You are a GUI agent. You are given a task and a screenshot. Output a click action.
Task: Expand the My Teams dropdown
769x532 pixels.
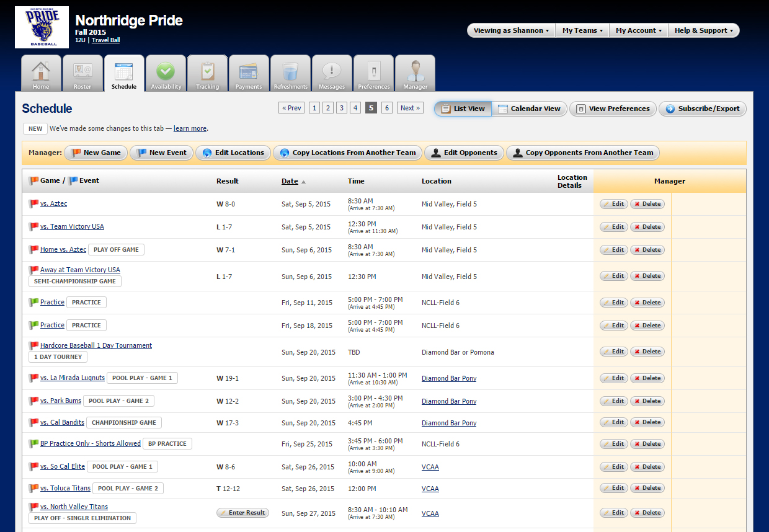[582, 30]
